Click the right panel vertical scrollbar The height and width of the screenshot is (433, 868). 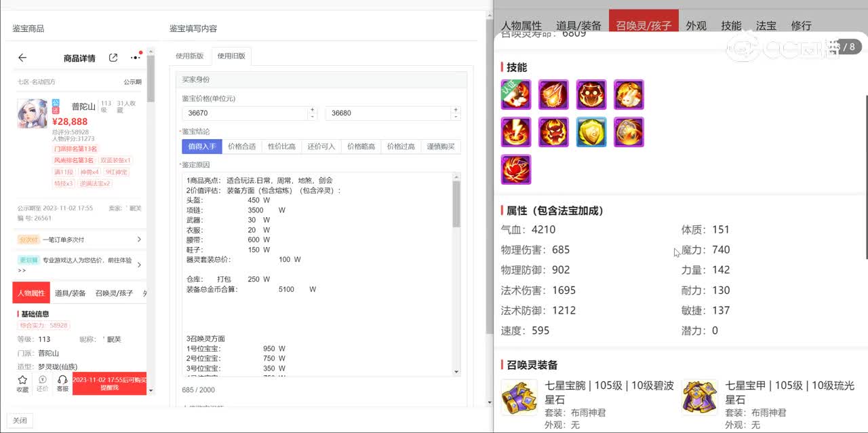pyautogui.click(x=865, y=176)
